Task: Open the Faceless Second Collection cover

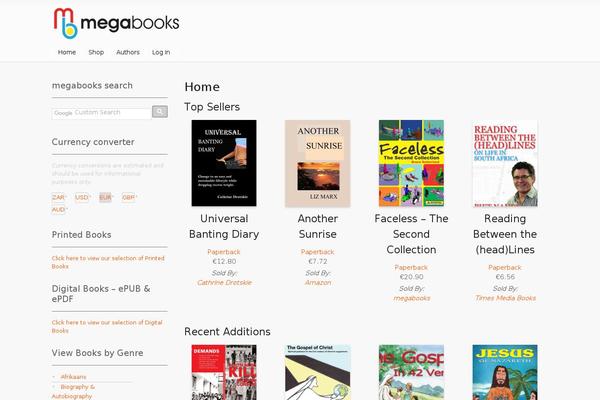Action: click(411, 163)
